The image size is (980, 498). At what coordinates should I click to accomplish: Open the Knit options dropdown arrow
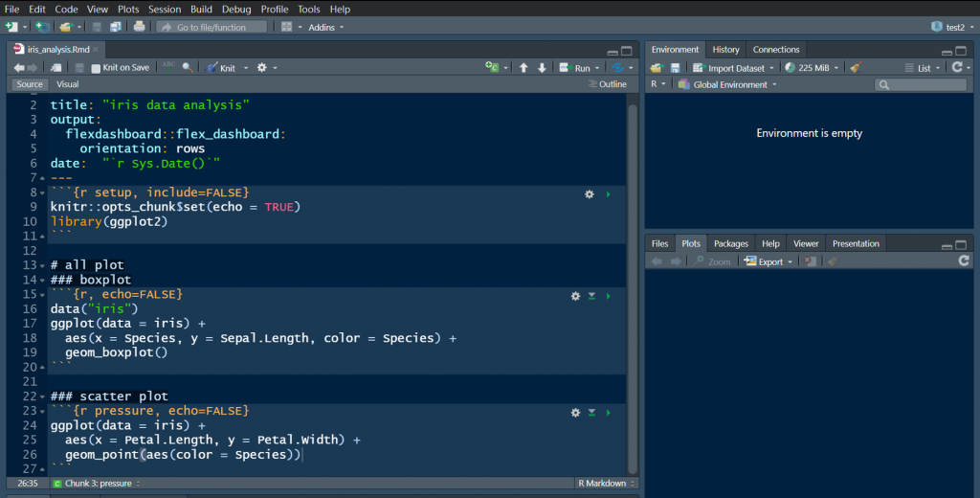pos(246,68)
